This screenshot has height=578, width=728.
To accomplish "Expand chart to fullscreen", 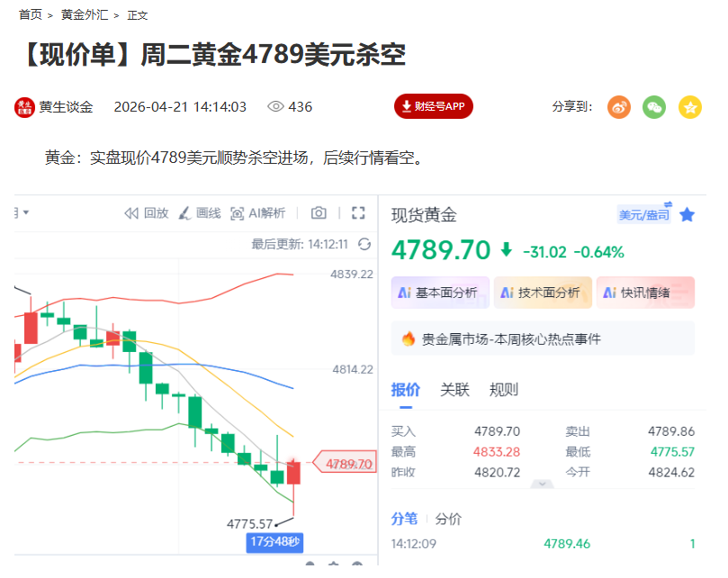I will coord(358,212).
